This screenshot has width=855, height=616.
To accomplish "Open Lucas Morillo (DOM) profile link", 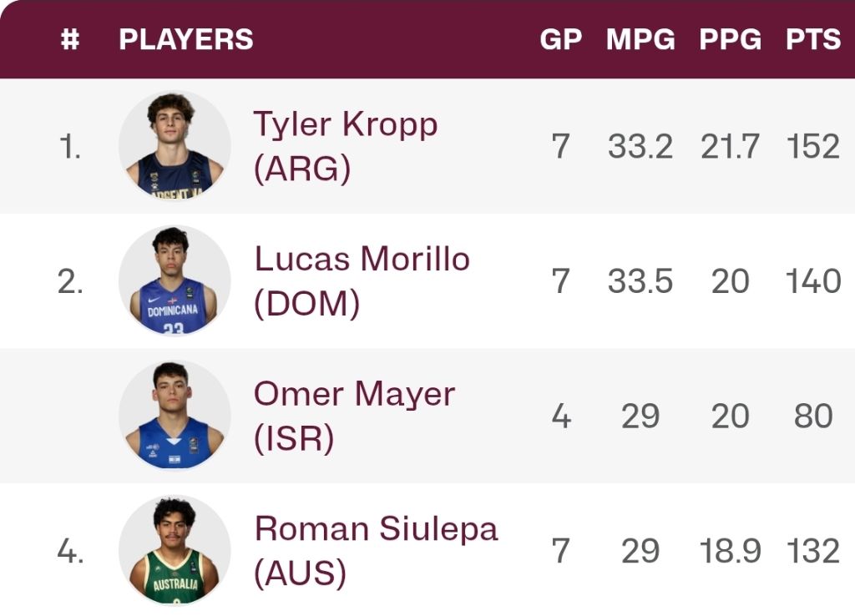I will click(362, 280).
